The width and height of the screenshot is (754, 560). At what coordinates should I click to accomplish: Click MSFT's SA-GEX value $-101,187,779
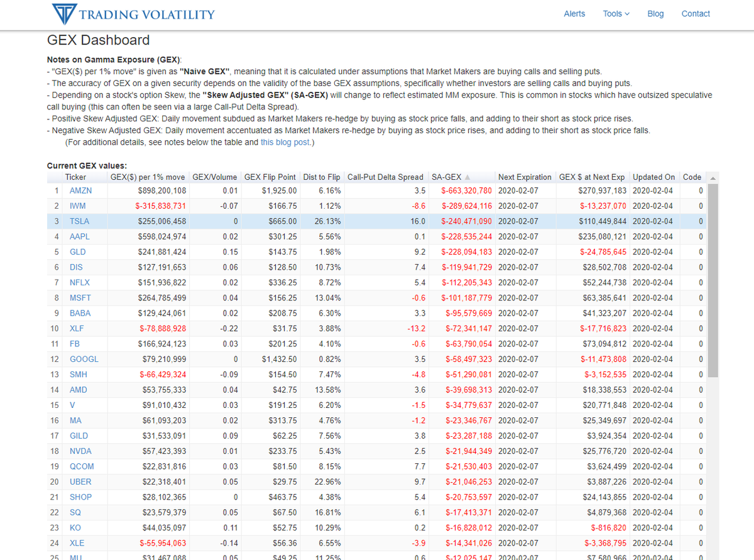coord(467,298)
